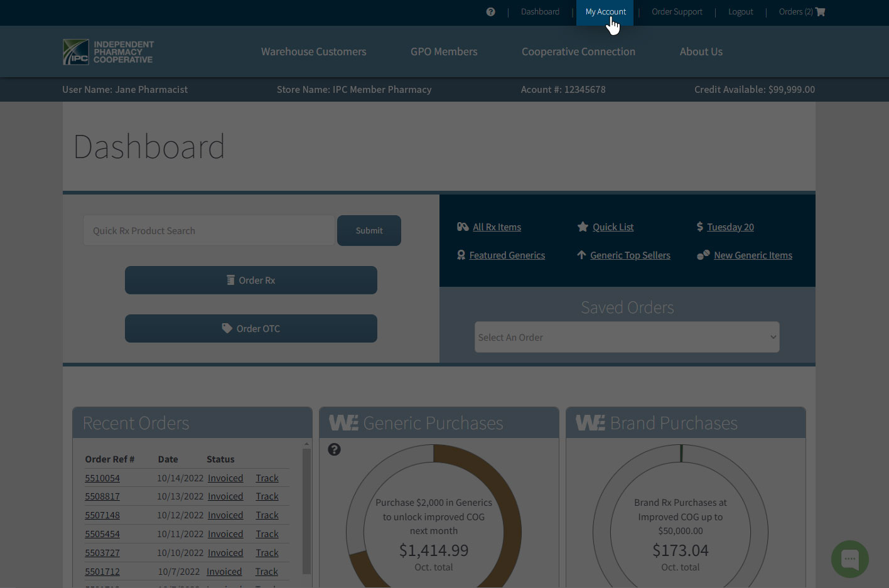Open order 5505454

(x=102, y=534)
